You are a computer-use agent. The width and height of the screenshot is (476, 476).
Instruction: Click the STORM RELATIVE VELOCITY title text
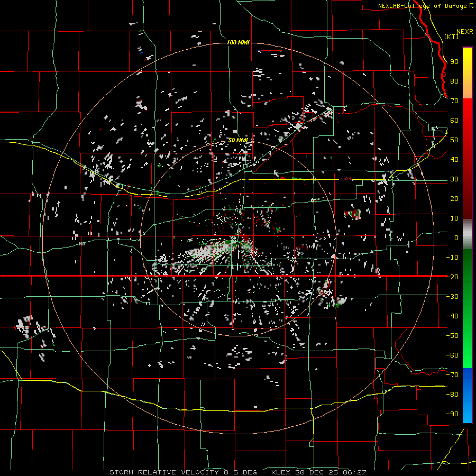point(163,472)
